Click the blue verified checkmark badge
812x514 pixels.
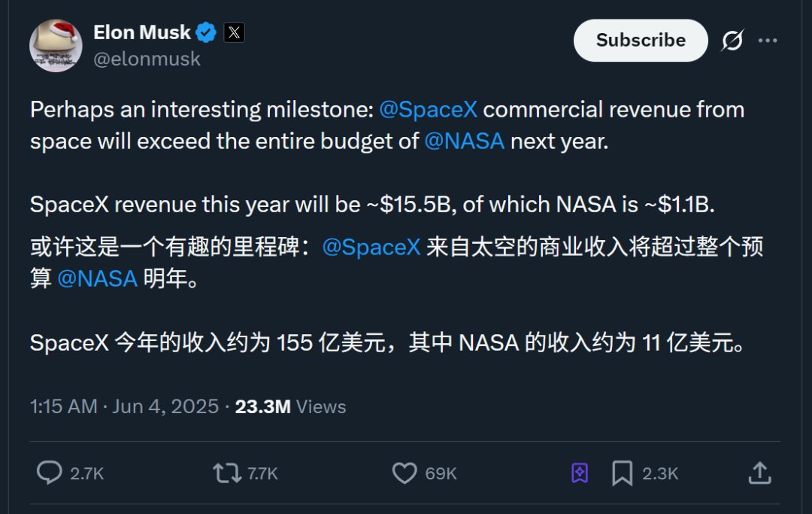tap(206, 32)
